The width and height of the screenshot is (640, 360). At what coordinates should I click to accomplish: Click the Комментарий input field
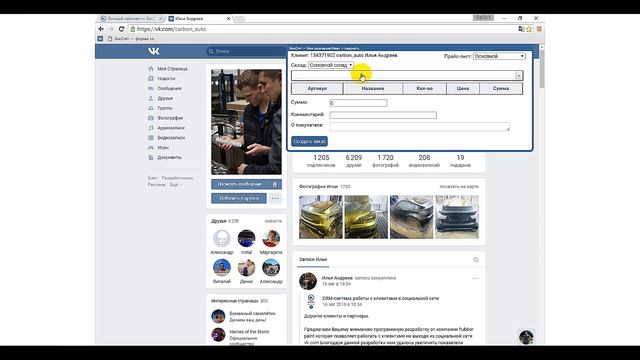tap(383, 115)
